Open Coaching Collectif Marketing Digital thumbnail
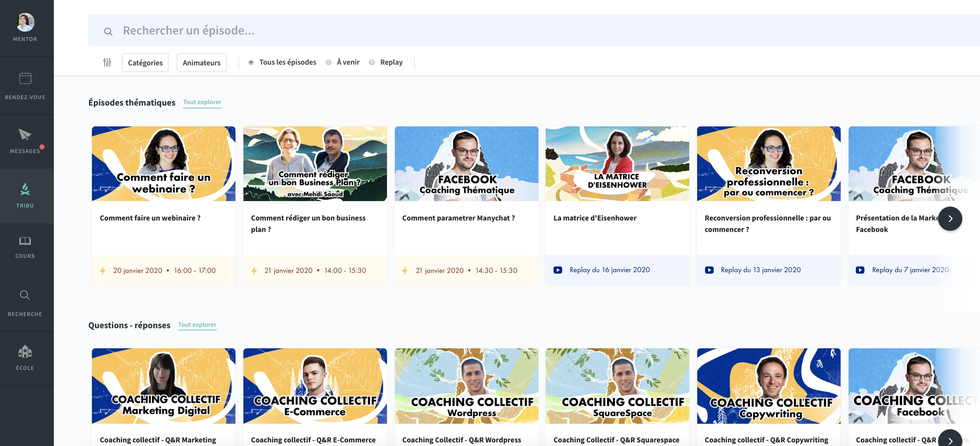 (164, 386)
